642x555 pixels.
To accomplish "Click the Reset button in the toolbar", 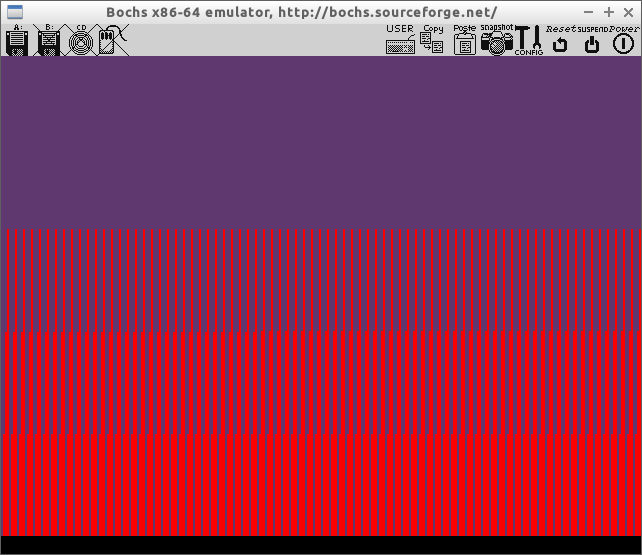I will coord(561,40).
